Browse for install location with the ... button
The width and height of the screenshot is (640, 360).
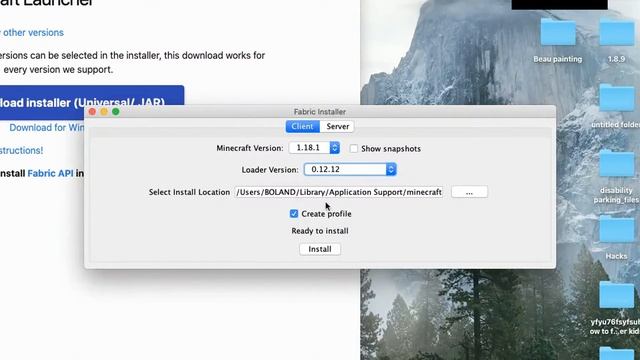click(469, 192)
